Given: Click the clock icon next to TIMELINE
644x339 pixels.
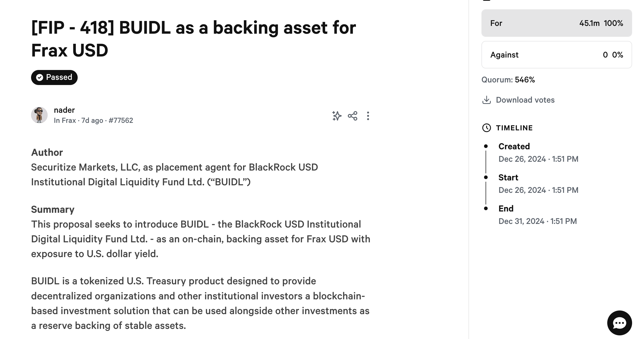Looking at the screenshot, I should pos(487,128).
